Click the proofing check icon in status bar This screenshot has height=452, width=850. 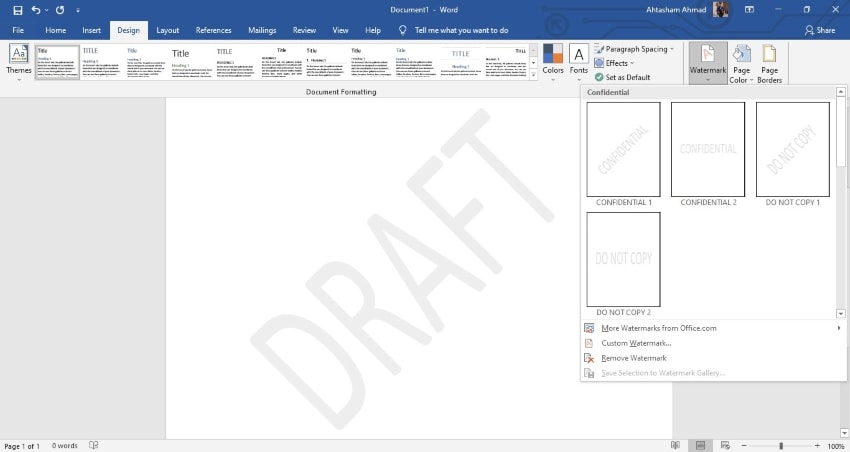coord(93,445)
